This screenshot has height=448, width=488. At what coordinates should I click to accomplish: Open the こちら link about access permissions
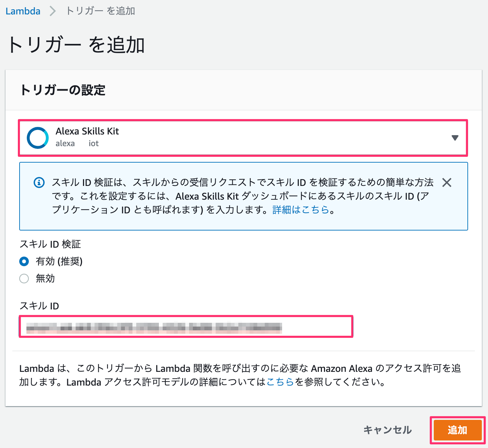pyautogui.click(x=280, y=382)
